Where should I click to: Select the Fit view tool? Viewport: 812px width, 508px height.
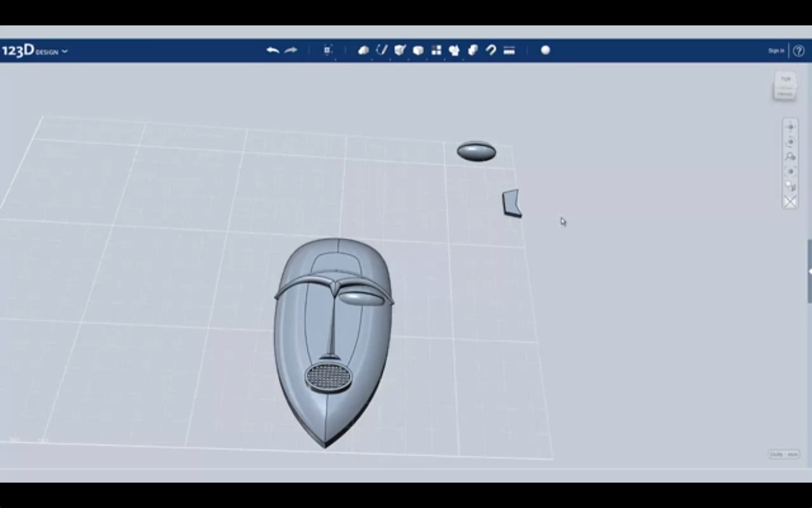790,172
